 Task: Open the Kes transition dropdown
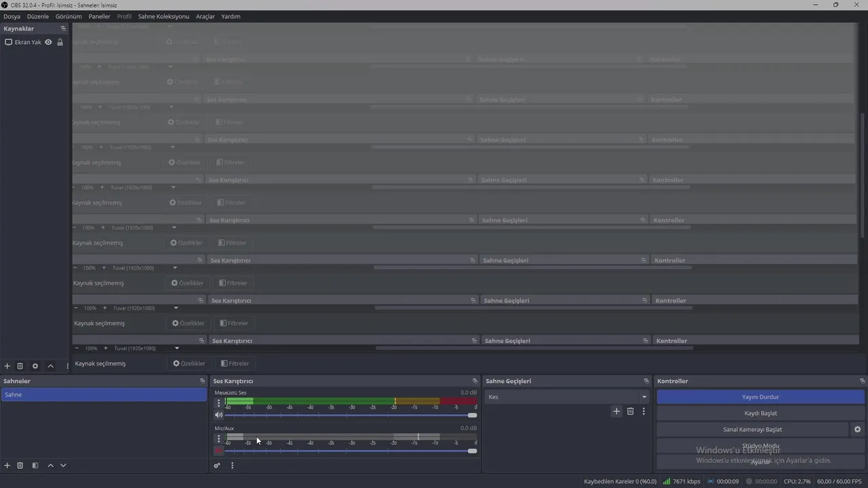click(568, 396)
